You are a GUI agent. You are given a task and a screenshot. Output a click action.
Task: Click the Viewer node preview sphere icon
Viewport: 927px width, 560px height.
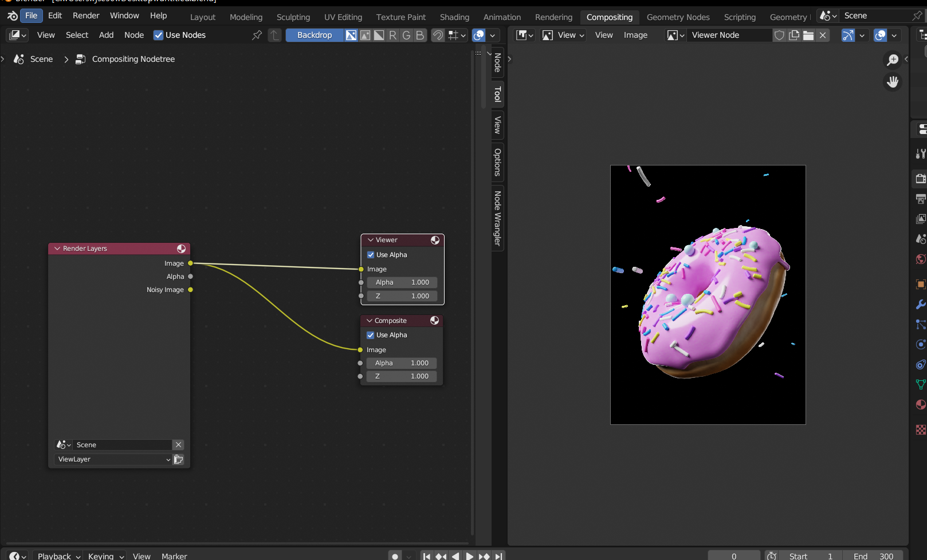click(x=435, y=240)
